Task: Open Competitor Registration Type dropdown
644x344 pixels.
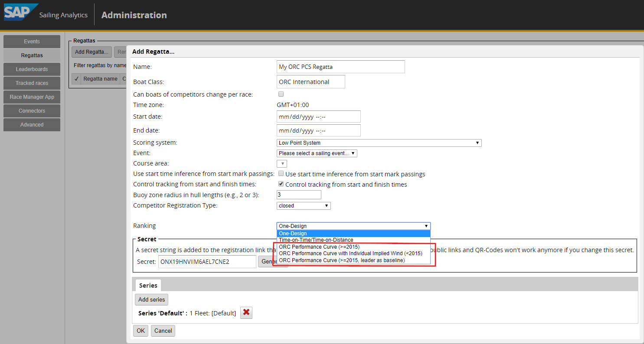Action: (304, 205)
